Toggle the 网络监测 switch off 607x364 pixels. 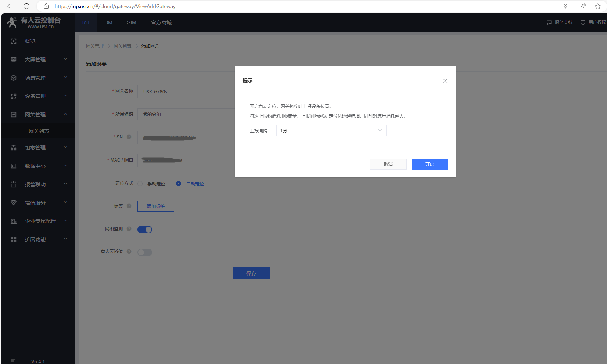click(145, 230)
